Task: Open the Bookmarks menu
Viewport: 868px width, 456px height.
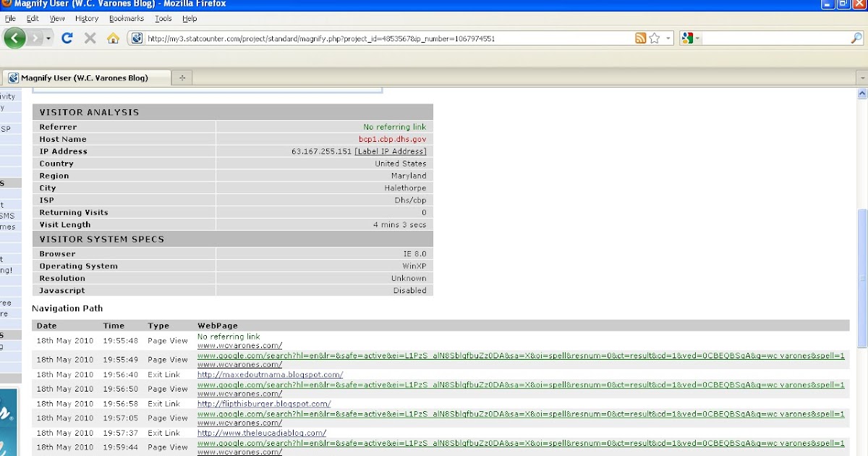Action: coord(127,18)
